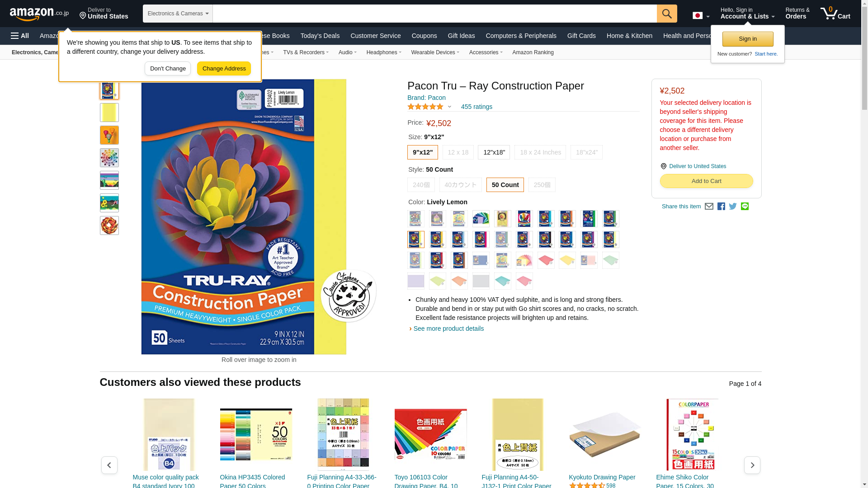Share this item on LINE

745,206
